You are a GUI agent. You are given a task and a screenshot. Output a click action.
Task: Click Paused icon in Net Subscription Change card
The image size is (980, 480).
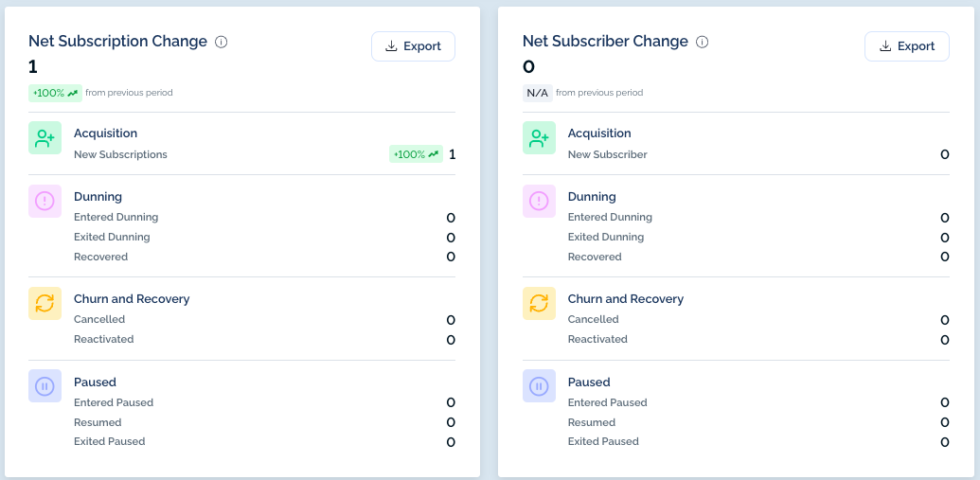pyautogui.click(x=45, y=385)
